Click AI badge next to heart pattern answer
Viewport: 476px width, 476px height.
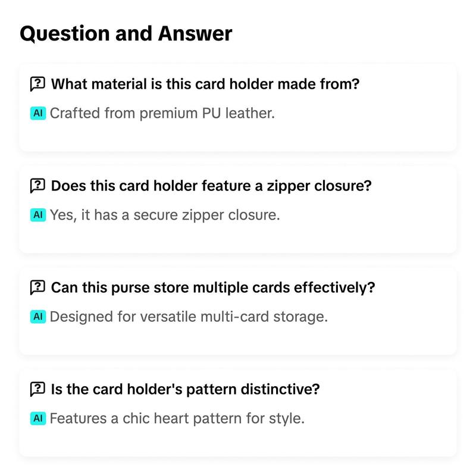38,418
